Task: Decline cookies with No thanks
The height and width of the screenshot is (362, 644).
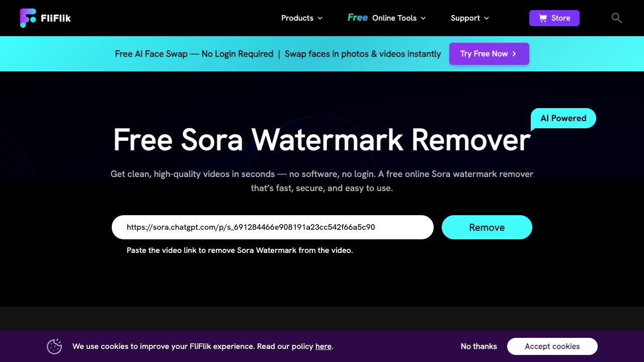Action: click(x=479, y=346)
